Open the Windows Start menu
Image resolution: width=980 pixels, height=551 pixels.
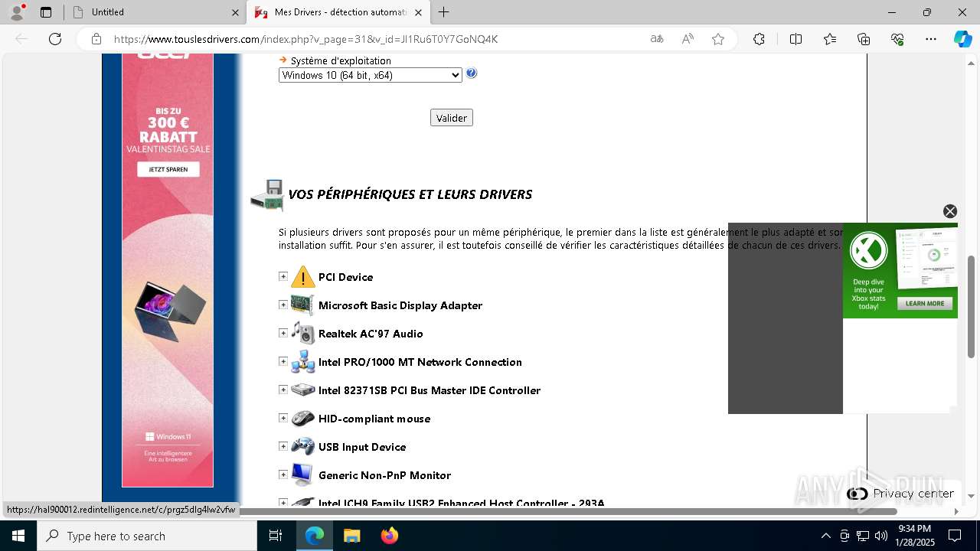click(x=18, y=536)
